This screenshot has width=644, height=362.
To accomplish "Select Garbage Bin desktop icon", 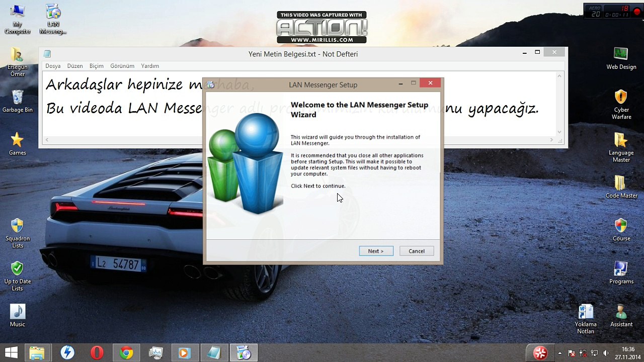I will click(x=18, y=101).
